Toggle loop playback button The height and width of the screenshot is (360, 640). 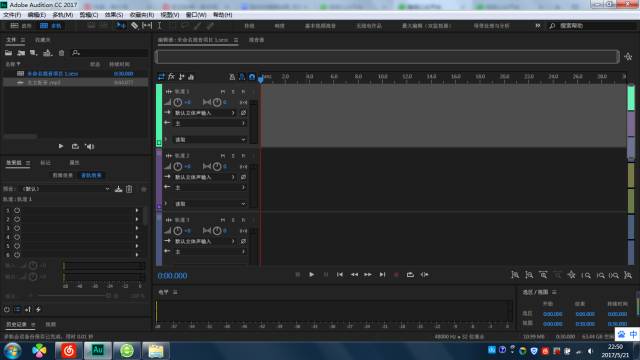410,275
